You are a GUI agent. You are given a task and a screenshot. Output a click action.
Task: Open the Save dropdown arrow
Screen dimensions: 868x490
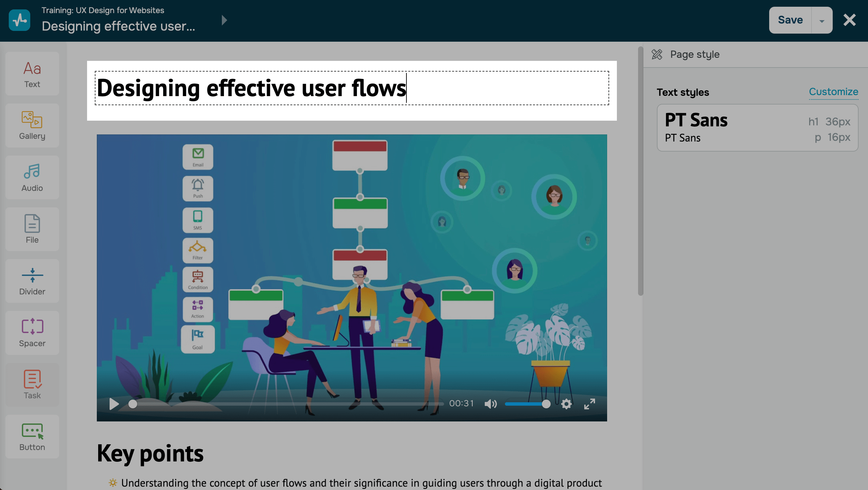click(822, 21)
